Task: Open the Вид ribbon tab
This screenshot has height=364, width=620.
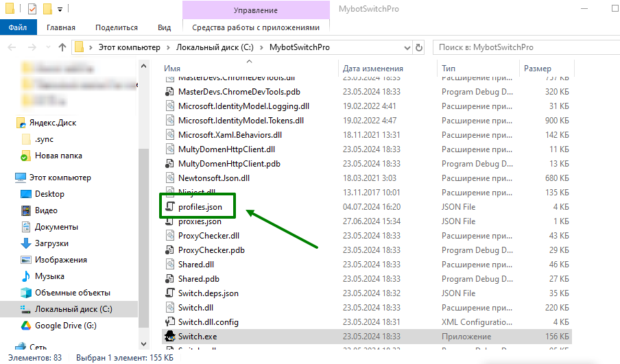Action: 164,27
